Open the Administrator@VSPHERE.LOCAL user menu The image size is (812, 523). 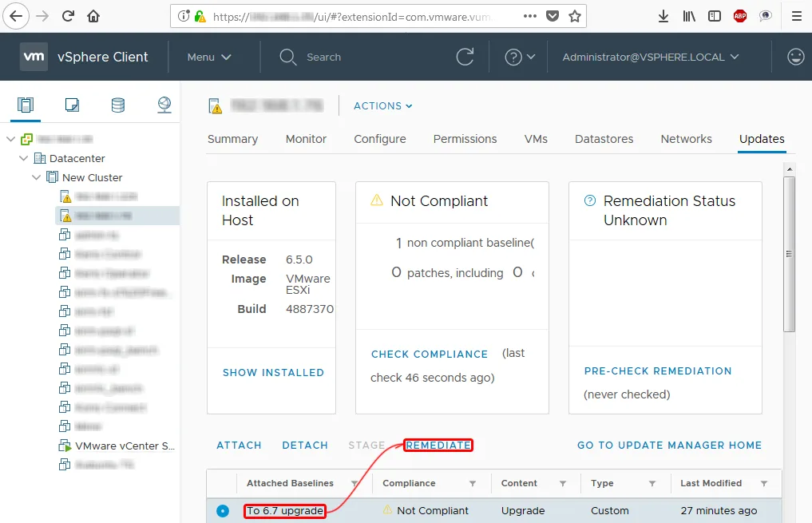651,57
